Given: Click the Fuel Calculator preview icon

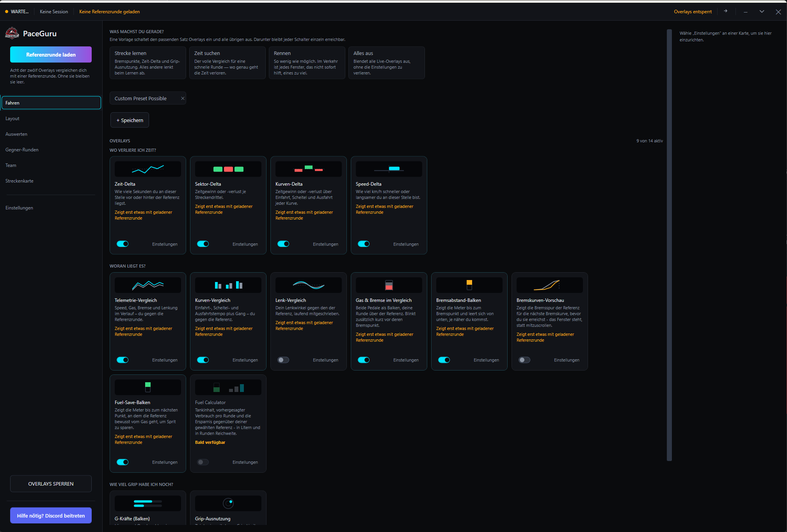Looking at the screenshot, I should [x=228, y=387].
